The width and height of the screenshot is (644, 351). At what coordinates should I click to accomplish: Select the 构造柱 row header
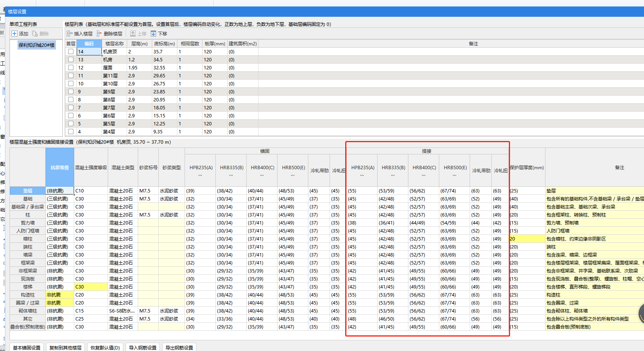tap(28, 295)
